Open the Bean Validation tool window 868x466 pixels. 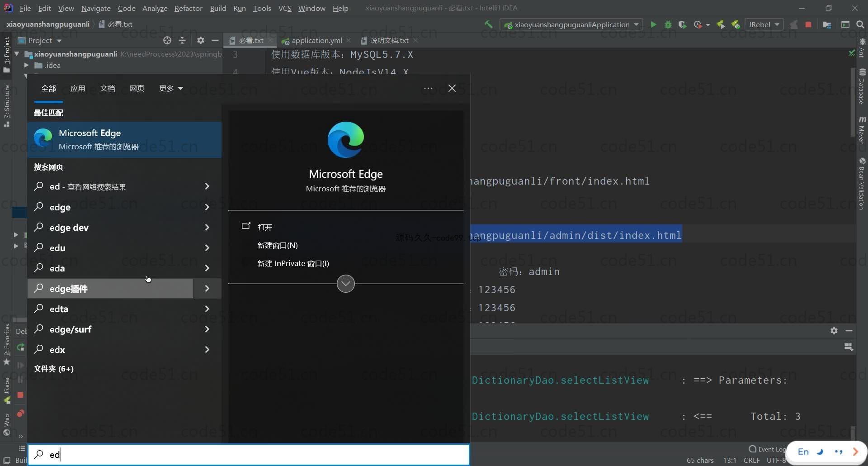[862, 183]
